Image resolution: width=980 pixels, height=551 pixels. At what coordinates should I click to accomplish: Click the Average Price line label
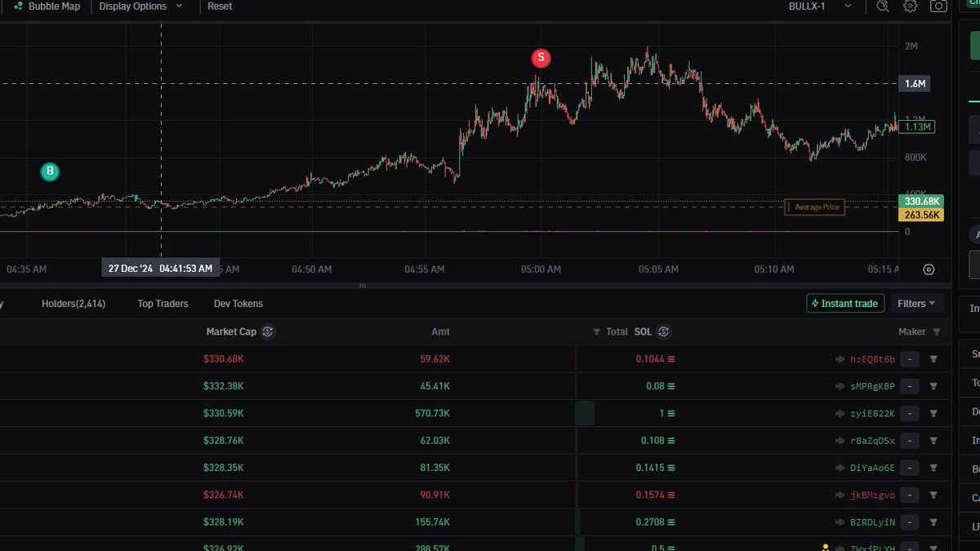[814, 207]
